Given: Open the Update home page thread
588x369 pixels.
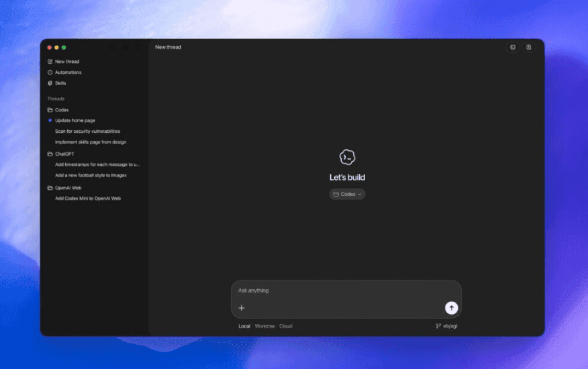Looking at the screenshot, I should point(75,121).
